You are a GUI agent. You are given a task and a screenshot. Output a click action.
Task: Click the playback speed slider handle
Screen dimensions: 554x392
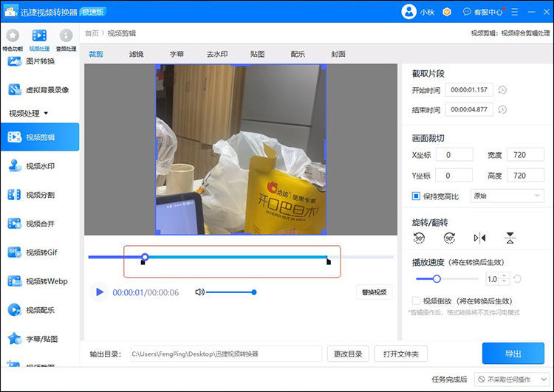click(437, 279)
